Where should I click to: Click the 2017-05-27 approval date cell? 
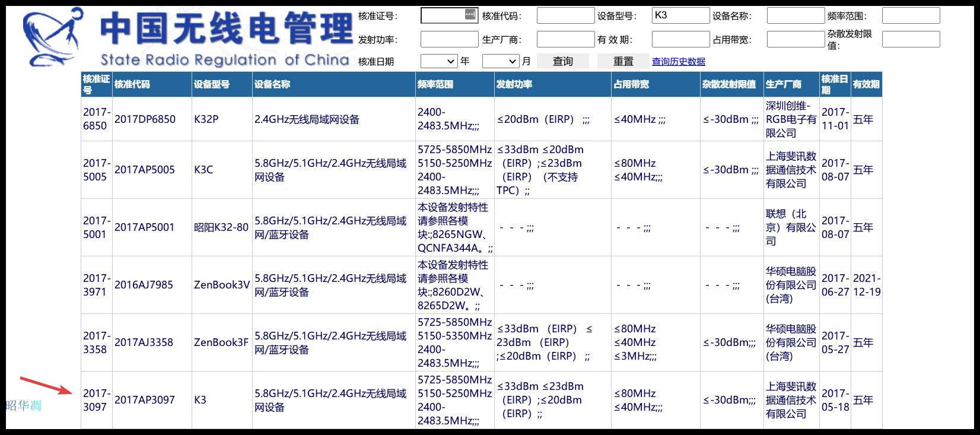[835, 342]
